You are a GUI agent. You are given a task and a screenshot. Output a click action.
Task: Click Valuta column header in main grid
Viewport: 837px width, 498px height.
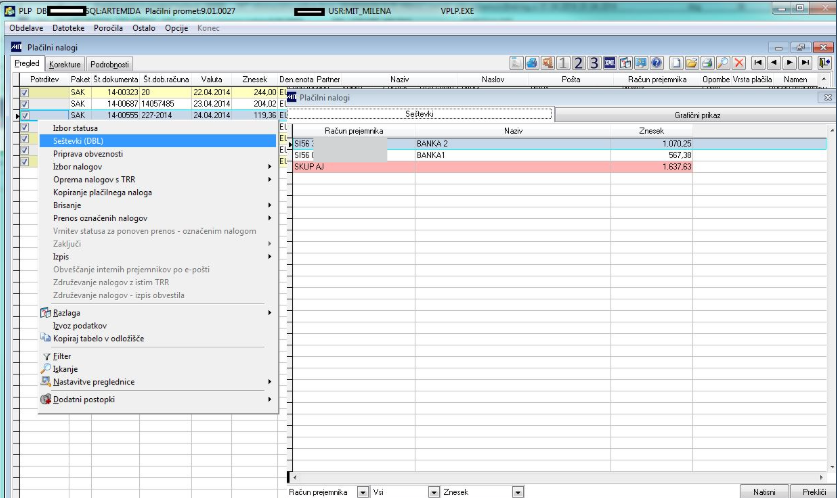(x=211, y=79)
